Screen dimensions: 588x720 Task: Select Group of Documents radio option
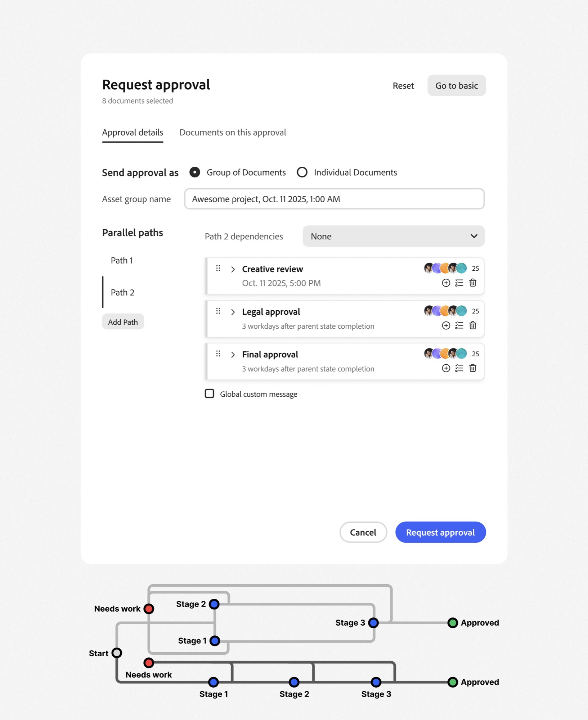click(195, 172)
